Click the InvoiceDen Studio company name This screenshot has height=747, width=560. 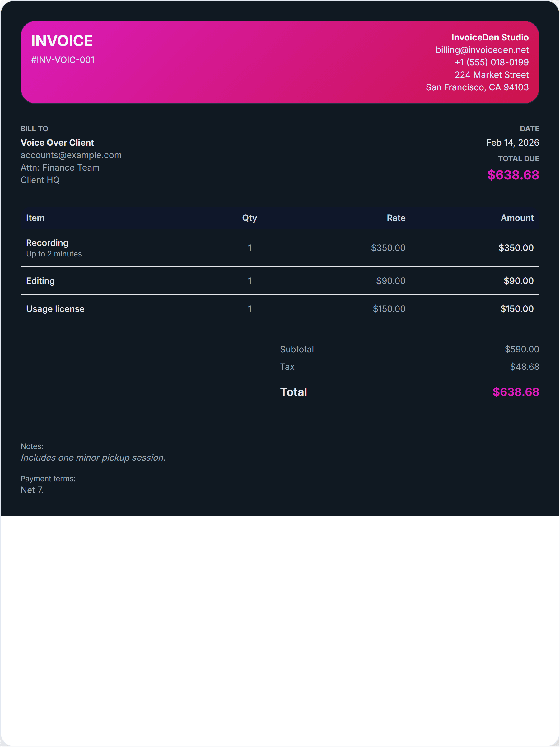pyautogui.click(x=489, y=37)
